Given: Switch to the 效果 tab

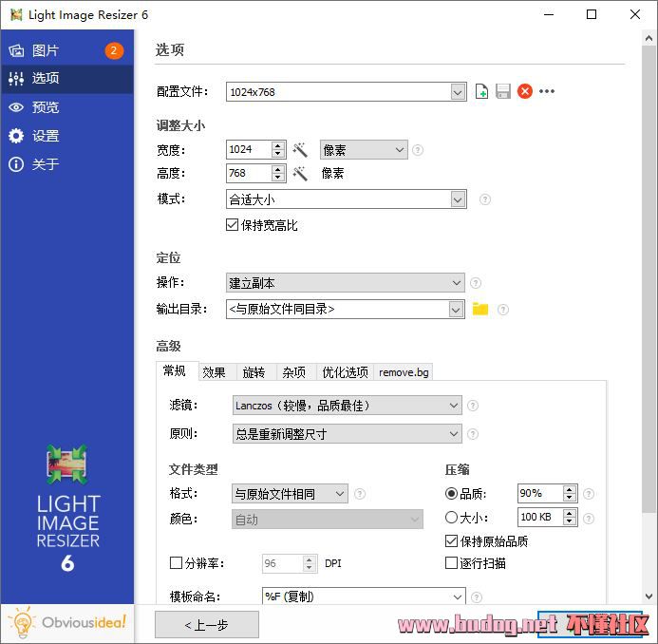Looking at the screenshot, I should pyautogui.click(x=214, y=372).
